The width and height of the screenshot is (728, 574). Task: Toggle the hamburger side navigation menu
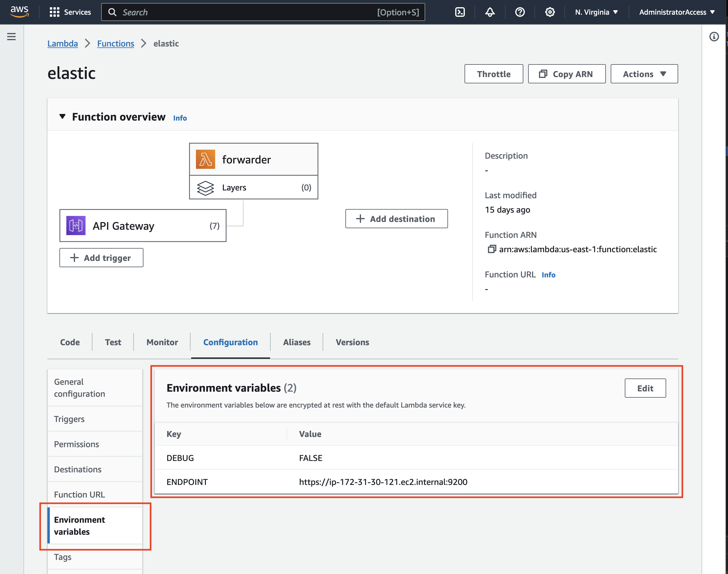(x=11, y=37)
